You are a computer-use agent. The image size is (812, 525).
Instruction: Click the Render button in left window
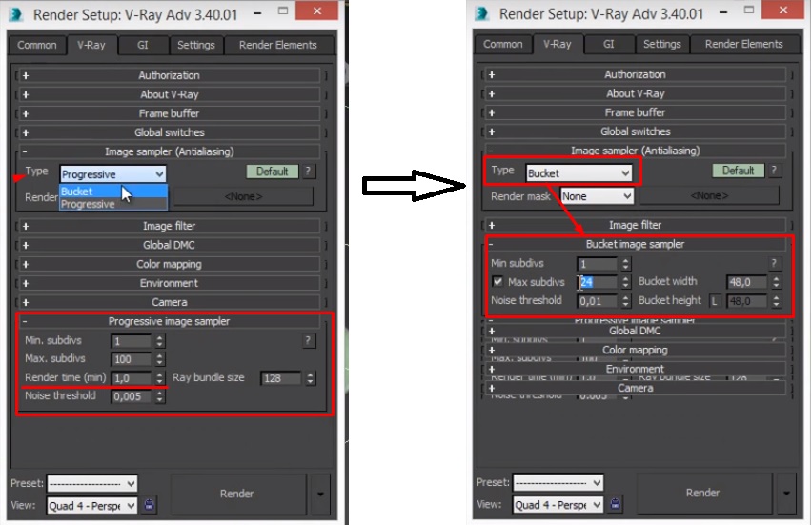(x=237, y=494)
